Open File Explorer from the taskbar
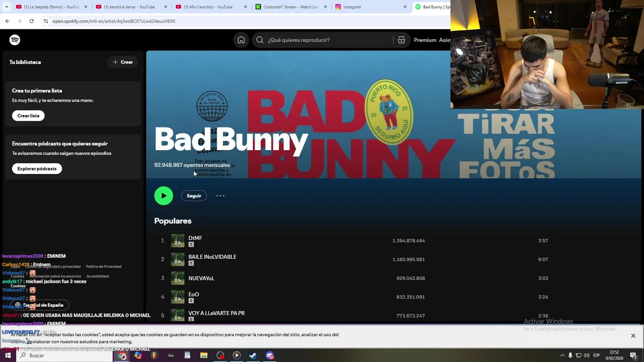Image resolution: width=644 pixels, height=362 pixels. pyautogui.click(x=204, y=355)
